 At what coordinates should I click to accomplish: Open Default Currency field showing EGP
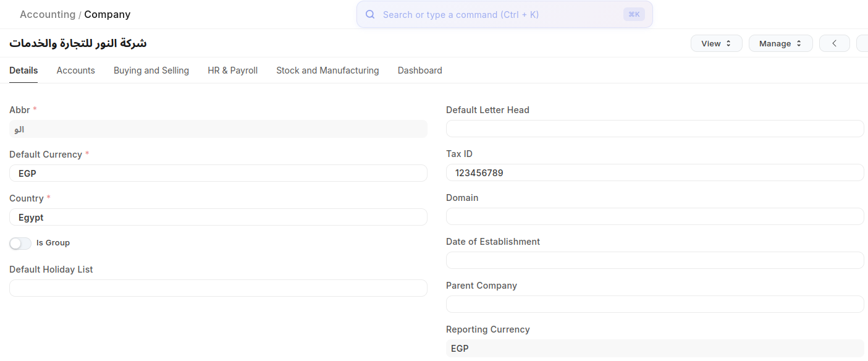(x=218, y=173)
